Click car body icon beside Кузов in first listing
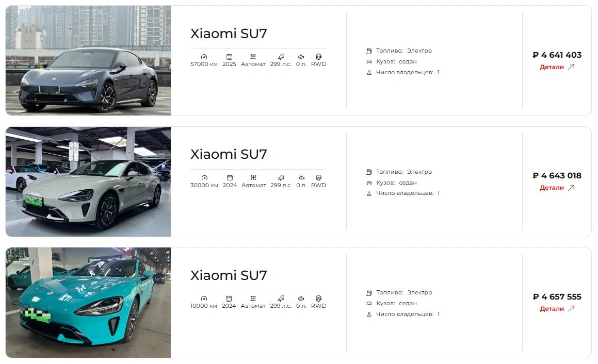598x364 pixels. click(x=369, y=62)
